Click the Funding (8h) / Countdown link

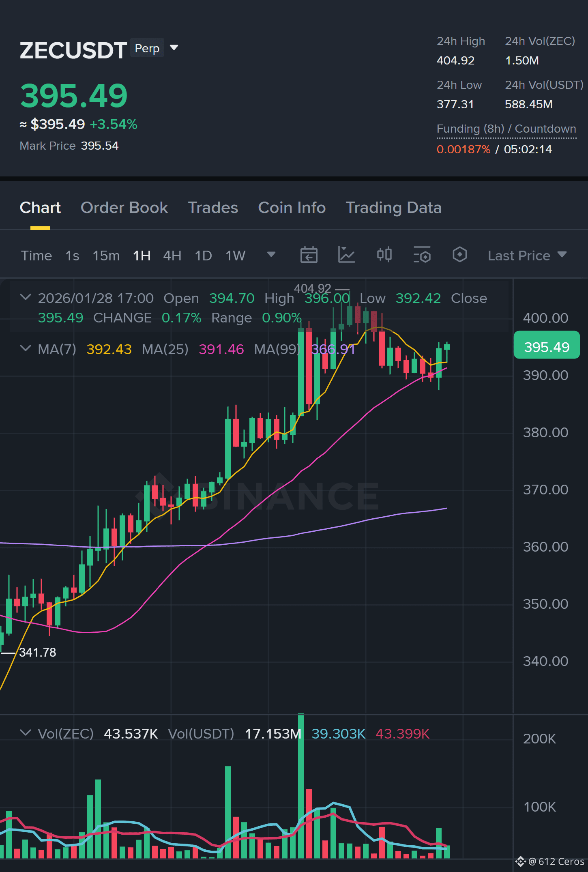click(506, 129)
